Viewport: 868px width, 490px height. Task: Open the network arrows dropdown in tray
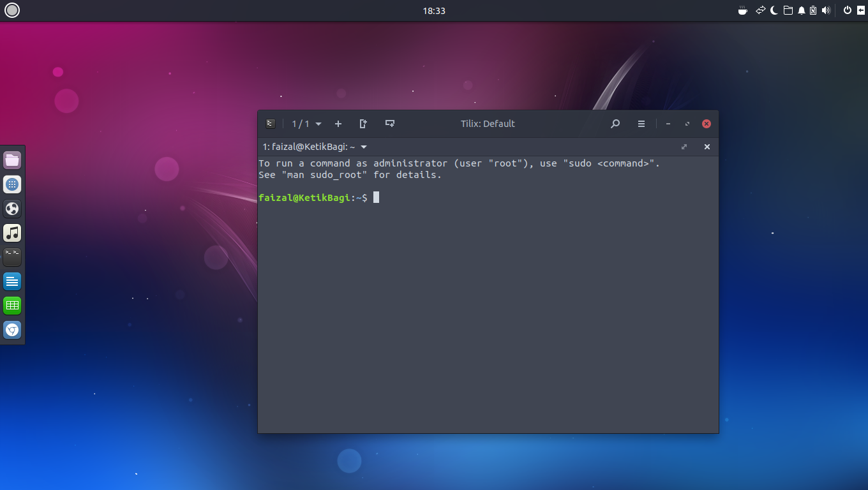[x=760, y=10]
